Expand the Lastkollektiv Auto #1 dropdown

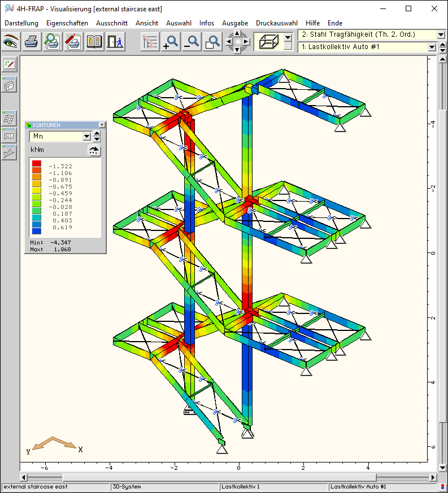[x=432, y=47]
